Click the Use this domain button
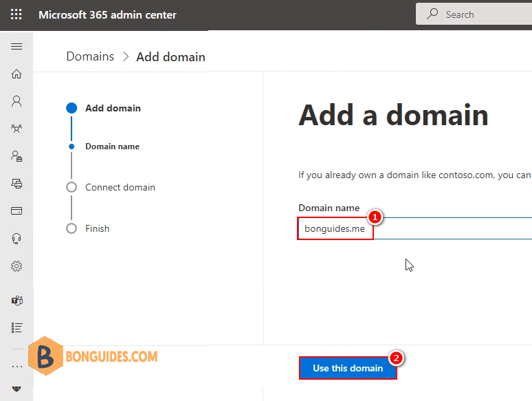The width and height of the screenshot is (532, 401). (348, 368)
